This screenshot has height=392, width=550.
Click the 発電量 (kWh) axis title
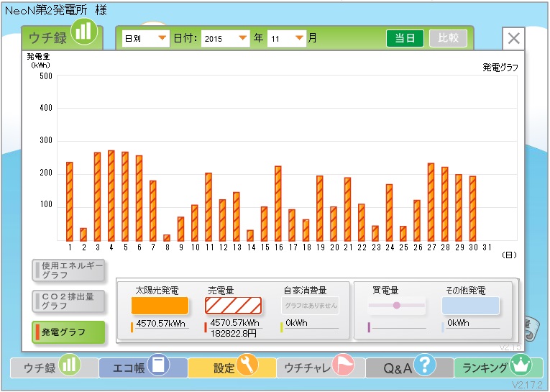(x=39, y=60)
